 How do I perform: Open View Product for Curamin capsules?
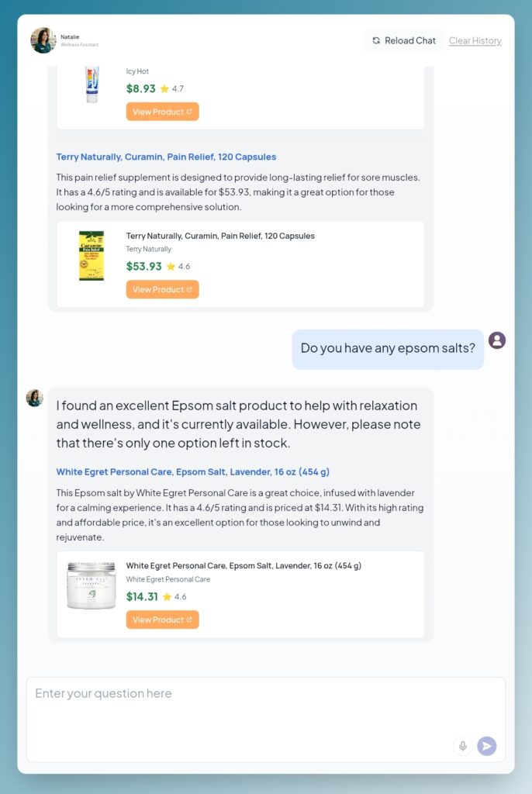click(163, 290)
